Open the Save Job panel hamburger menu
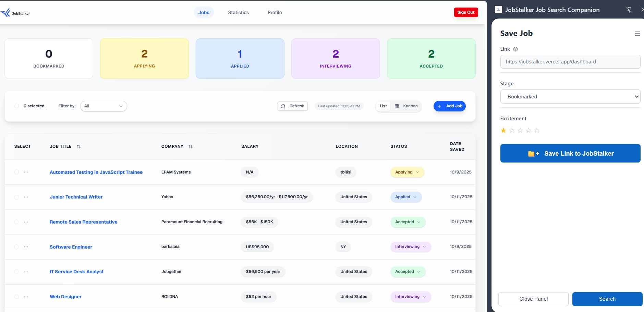Viewport: 644px width, 312px height. coord(637,33)
